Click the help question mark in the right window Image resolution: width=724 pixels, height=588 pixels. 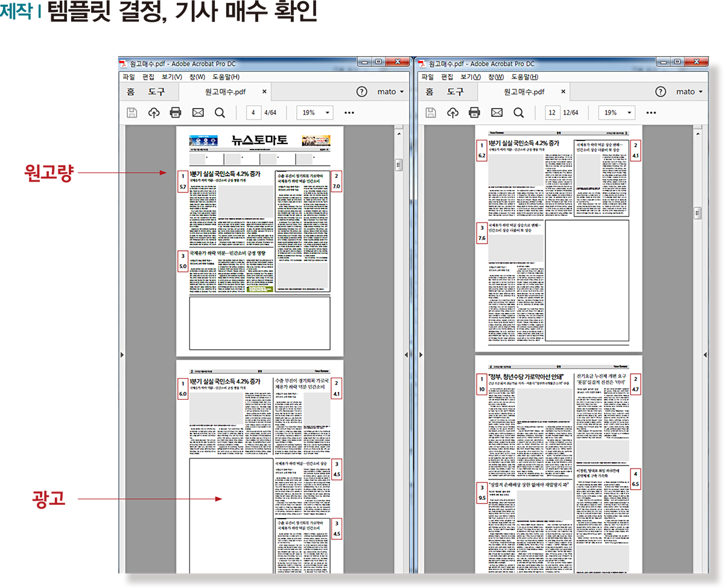coord(661,92)
